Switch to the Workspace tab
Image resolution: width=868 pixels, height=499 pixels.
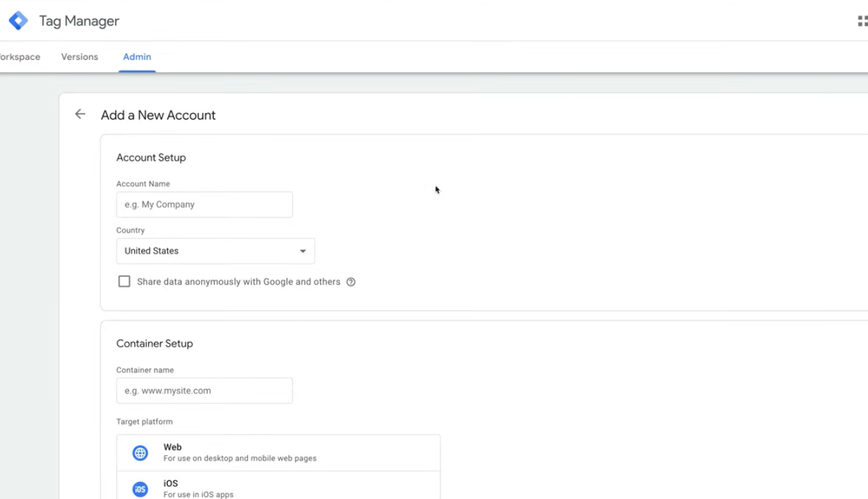tap(19, 57)
